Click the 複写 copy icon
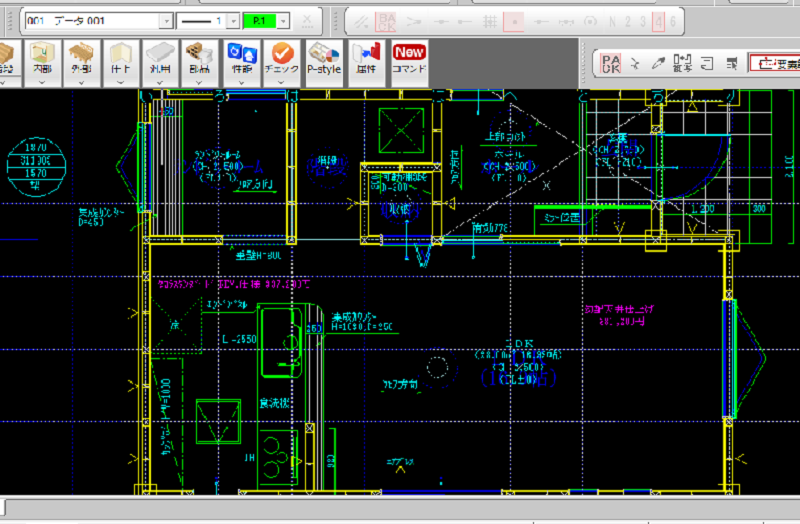Viewport: 800px width, 524px height. [x=683, y=63]
